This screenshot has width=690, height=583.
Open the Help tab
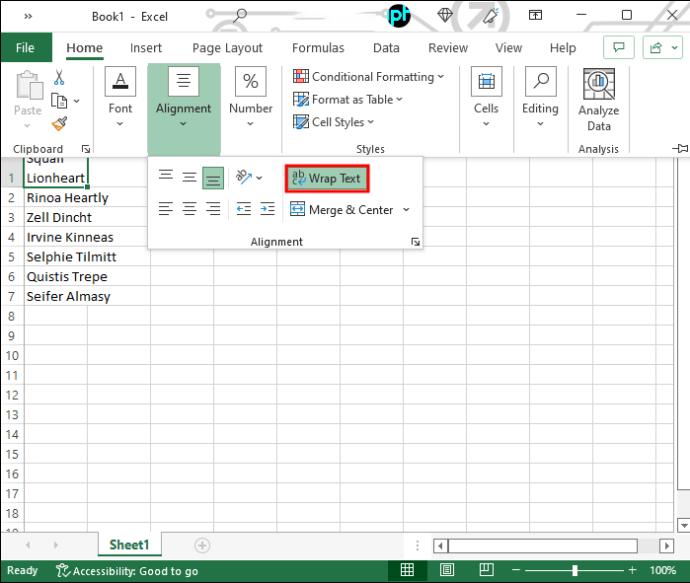tap(563, 48)
